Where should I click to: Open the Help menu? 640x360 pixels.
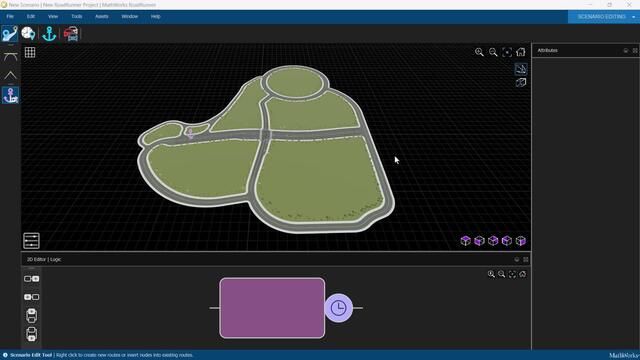pos(156,16)
